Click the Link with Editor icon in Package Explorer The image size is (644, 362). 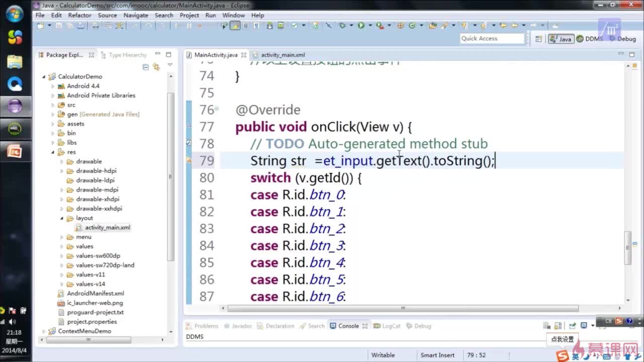(x=156, y=66)
